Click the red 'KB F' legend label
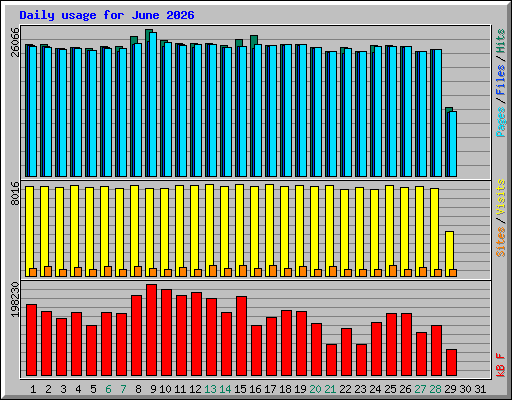The width and height of the screenshot is (512, 400). click(501, 365)
